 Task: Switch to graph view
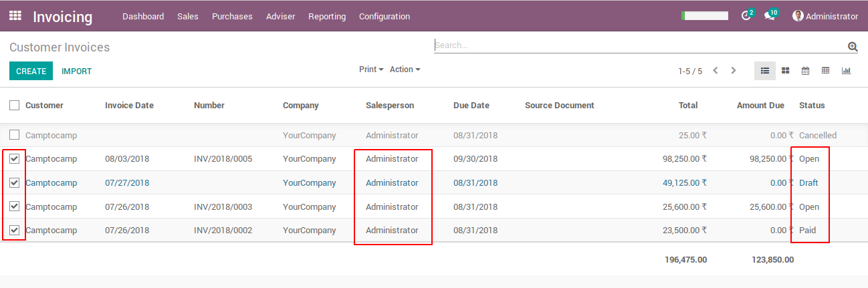point(847,71)
